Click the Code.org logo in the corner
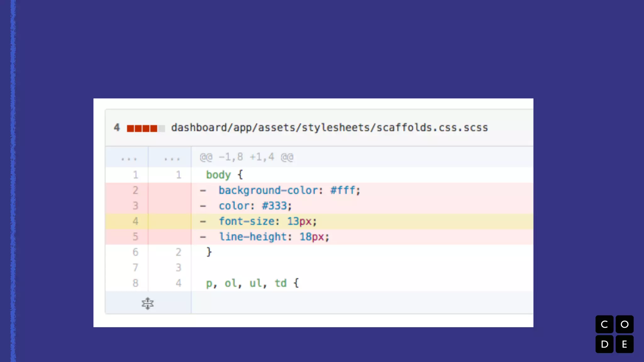 coord(614,334)
